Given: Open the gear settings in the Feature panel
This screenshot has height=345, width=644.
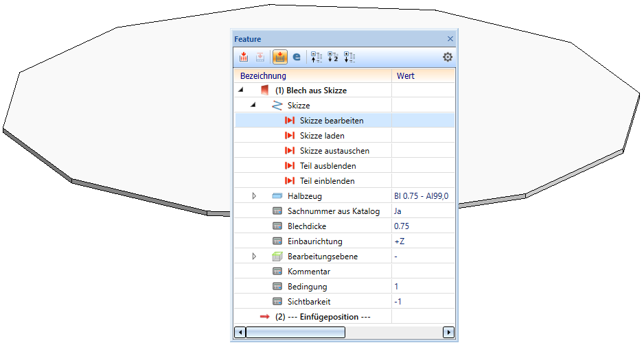Looking at the screenshot, I should coord(448,57).
